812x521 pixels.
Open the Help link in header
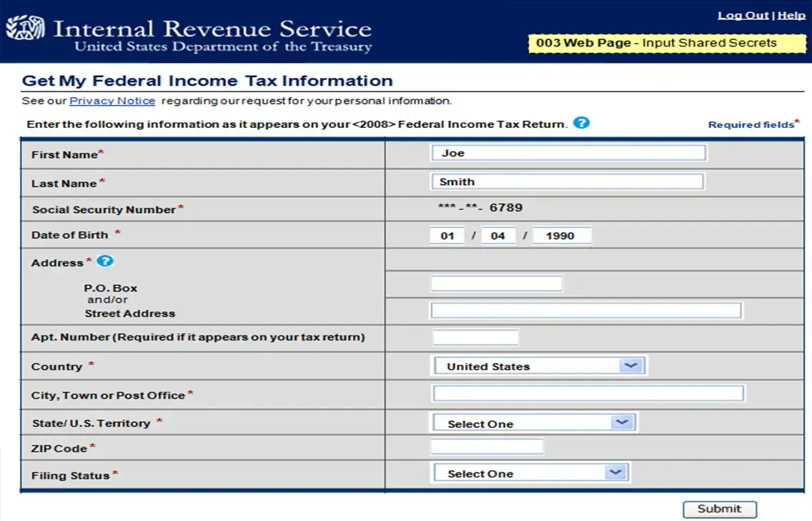click(x=791, y=15)
